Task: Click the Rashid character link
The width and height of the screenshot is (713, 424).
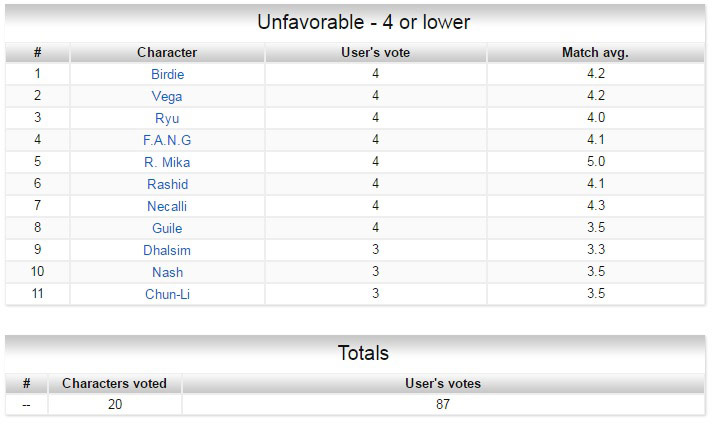Action: 167,184
